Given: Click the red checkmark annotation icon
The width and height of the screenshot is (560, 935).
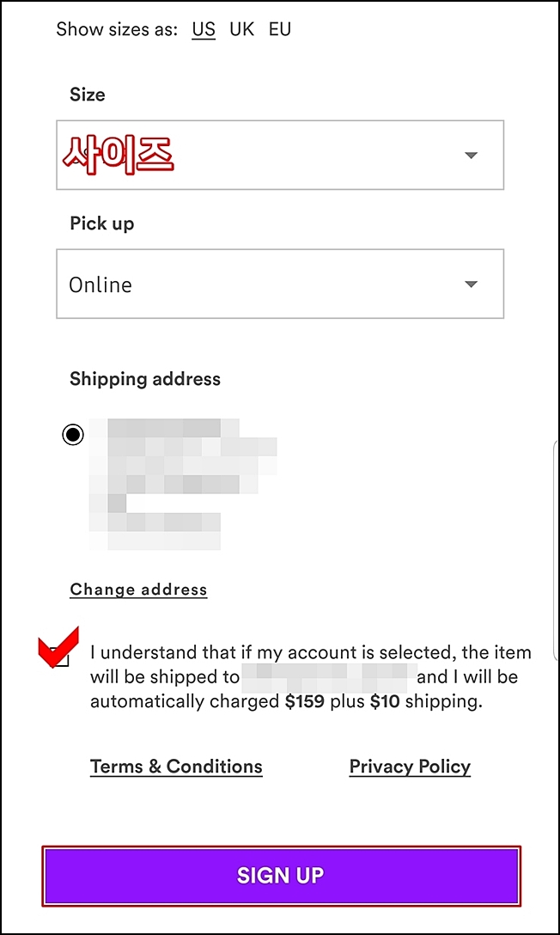Looking at the screenshot, I should [58, 646].
